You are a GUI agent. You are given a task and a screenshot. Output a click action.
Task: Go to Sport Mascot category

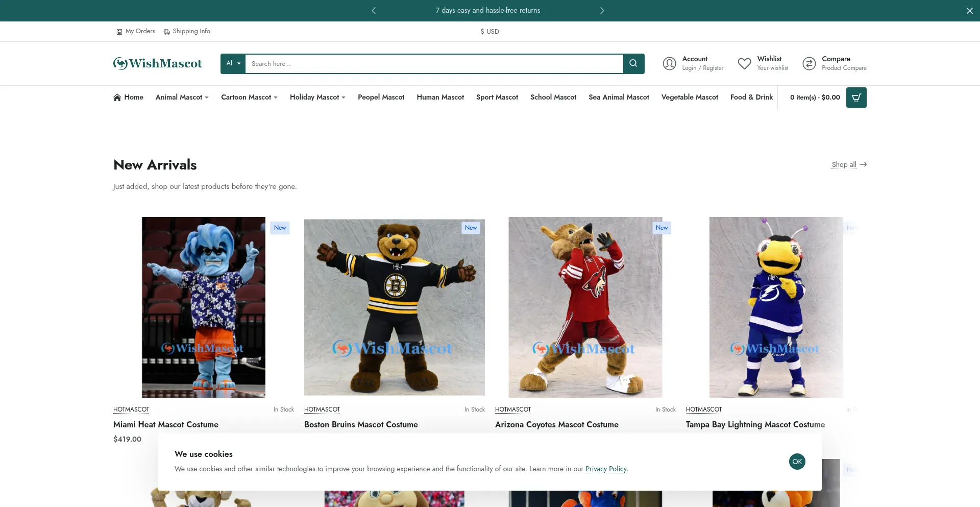(497, 98)
